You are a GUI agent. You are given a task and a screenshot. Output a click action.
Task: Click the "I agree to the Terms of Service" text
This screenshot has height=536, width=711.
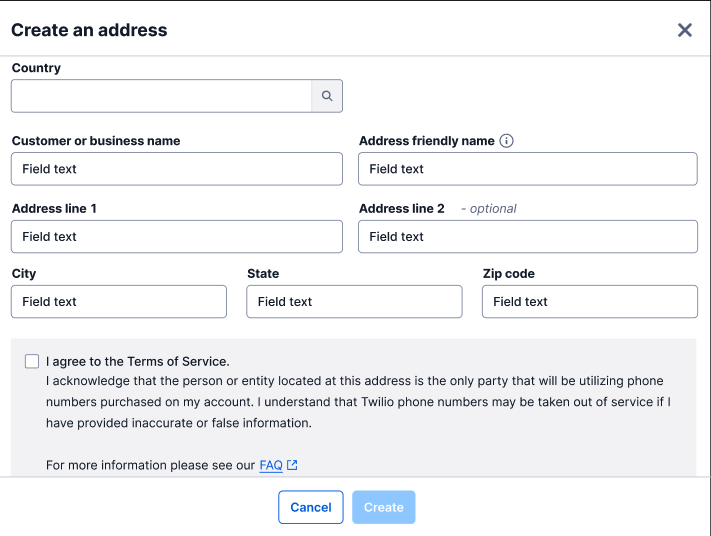[138, 362]
